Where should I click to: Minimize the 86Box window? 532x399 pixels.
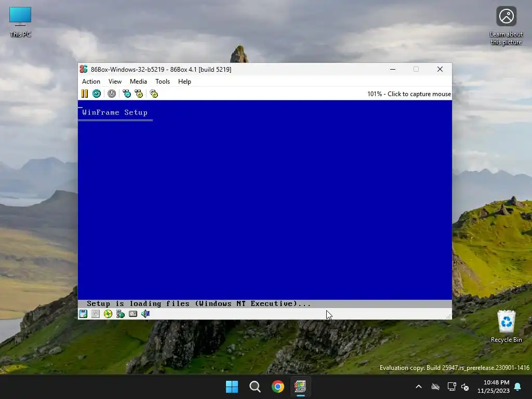pos(393,69)
